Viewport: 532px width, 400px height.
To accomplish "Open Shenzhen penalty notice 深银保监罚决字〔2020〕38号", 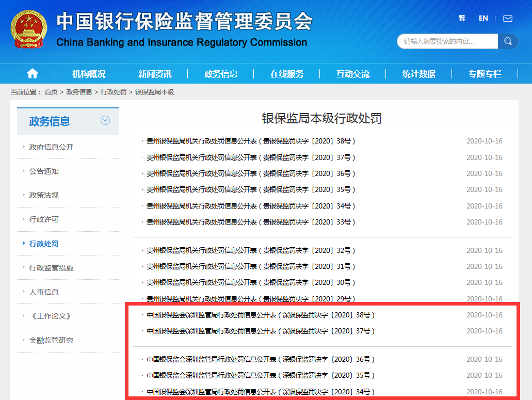I will [x=261, y=315].
